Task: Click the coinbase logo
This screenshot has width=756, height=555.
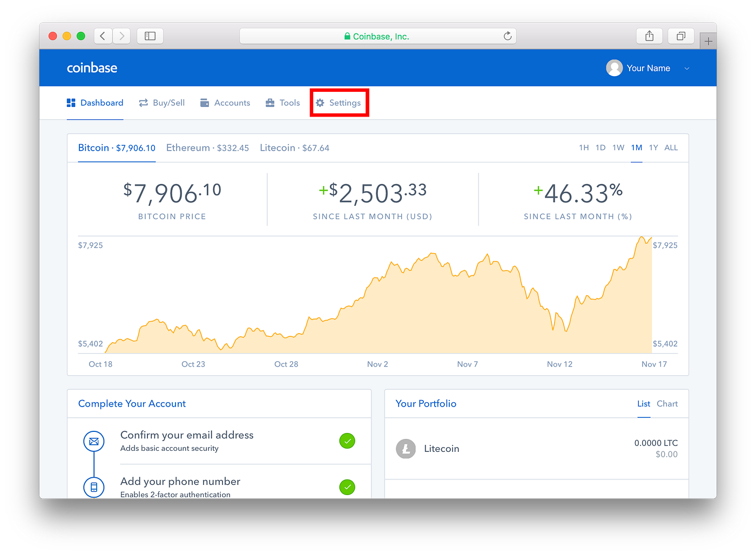Action: [92, 68]
